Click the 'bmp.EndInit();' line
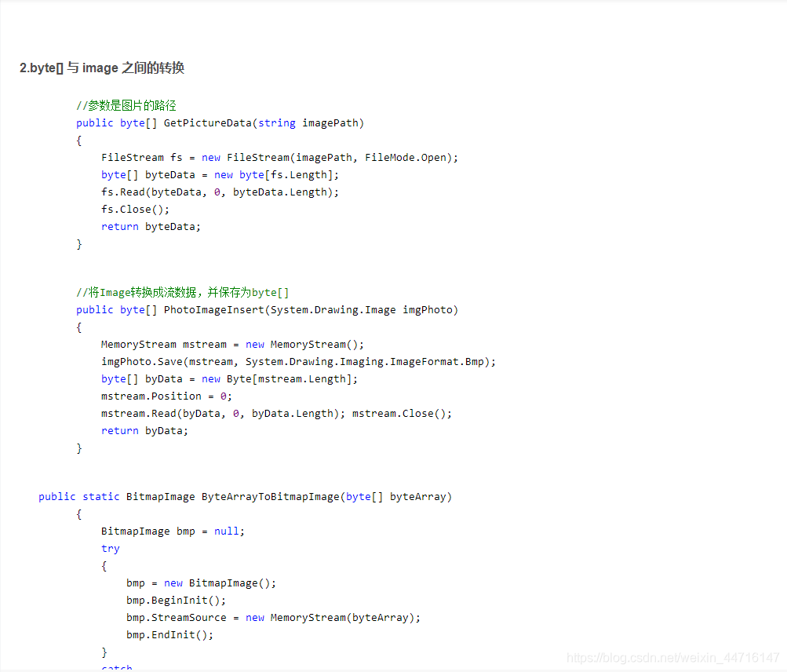The height and width of the screenshot is (672, 787). (169, 635)
